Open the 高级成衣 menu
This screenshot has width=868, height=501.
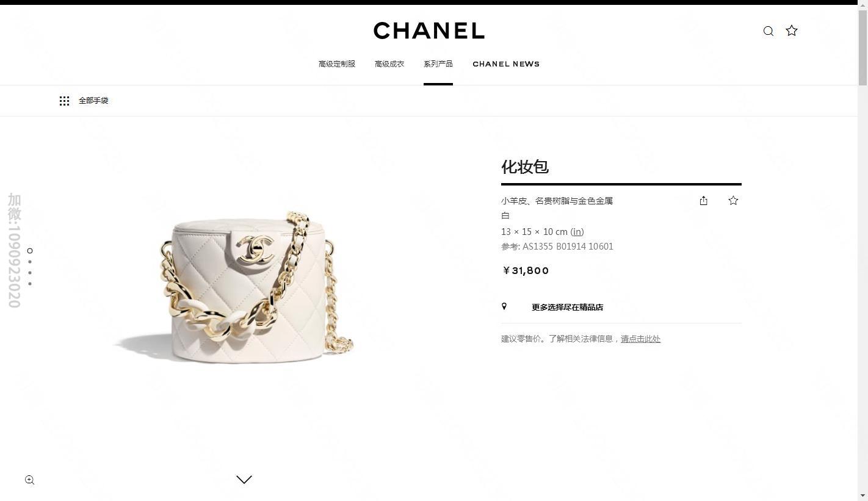pyautogui.click(x=389, y=64)
